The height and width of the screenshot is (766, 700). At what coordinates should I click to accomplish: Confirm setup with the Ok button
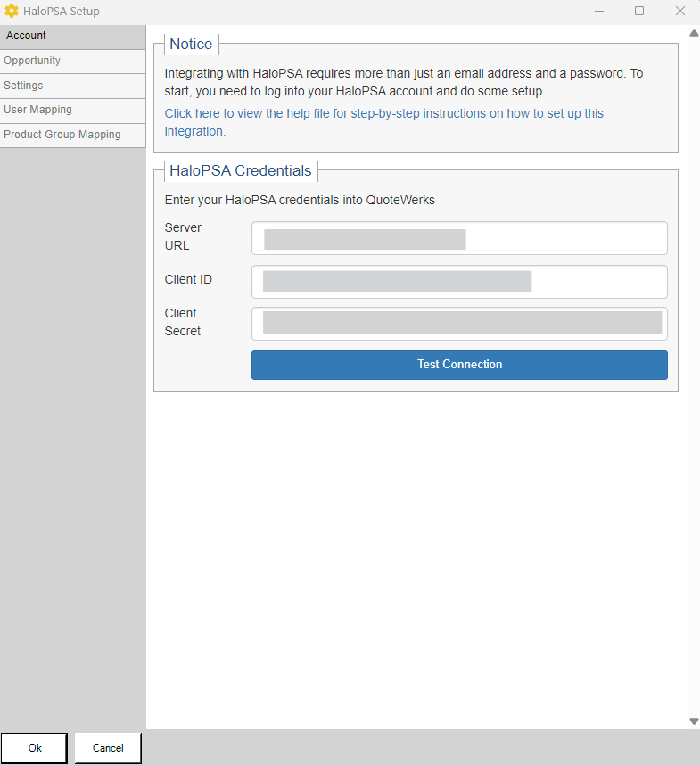coord(34,748)
